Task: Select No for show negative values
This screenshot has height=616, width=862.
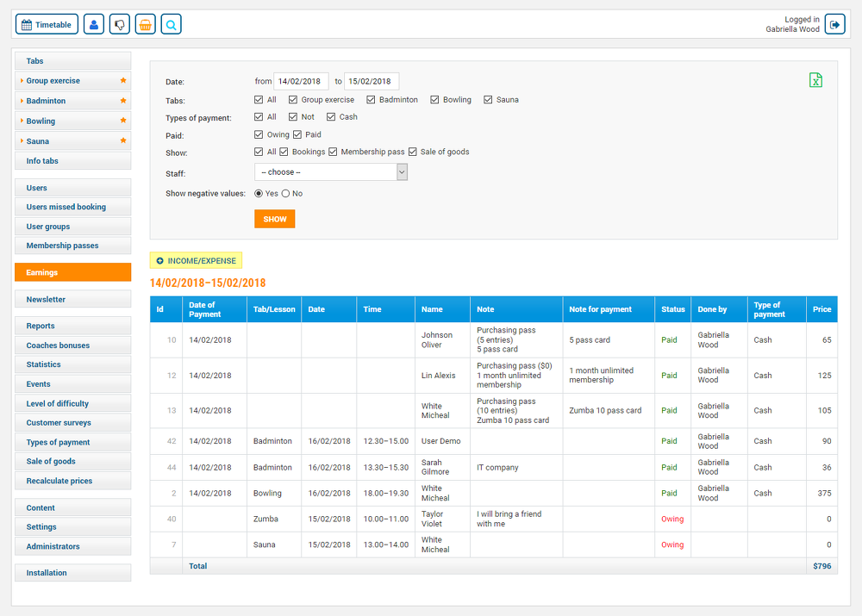Action: (288, 193)
